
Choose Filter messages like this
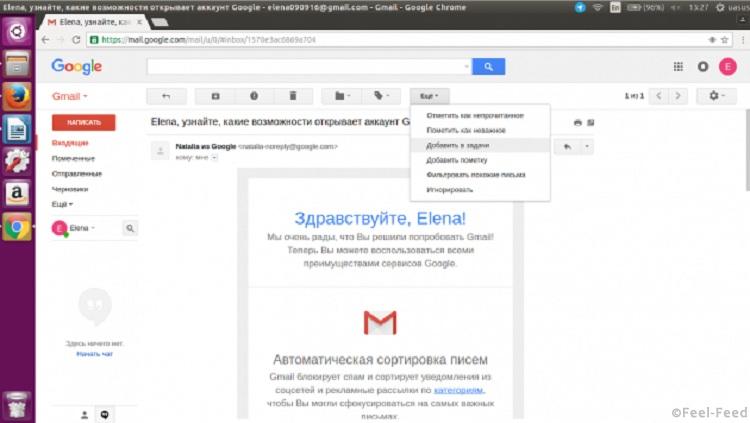480,175
